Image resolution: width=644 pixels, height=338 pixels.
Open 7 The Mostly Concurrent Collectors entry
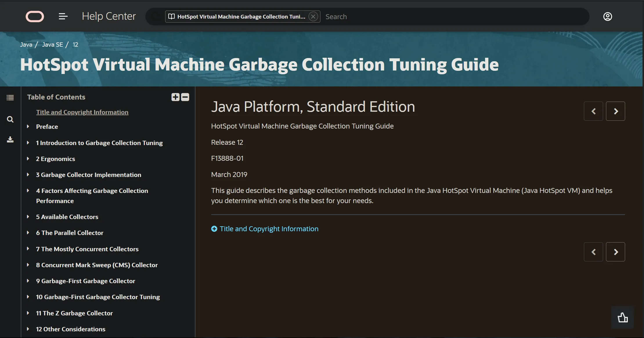coord(87,249)
